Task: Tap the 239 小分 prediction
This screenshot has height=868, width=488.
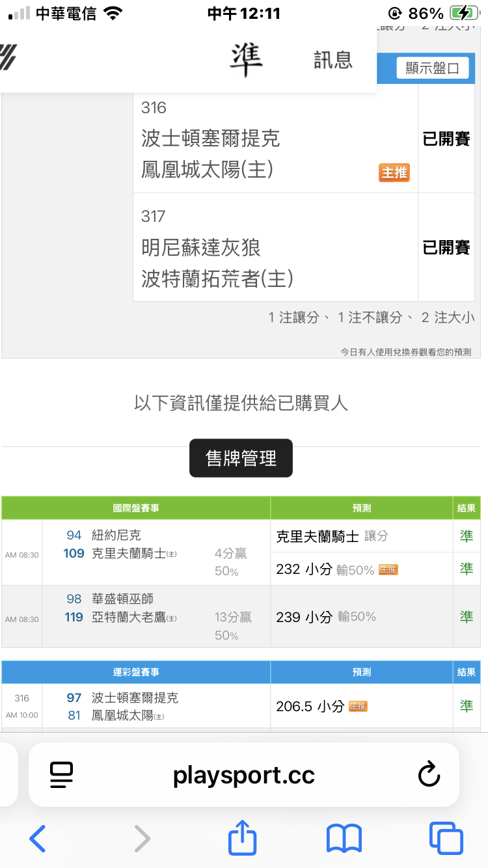Action: tap(304, 616)
